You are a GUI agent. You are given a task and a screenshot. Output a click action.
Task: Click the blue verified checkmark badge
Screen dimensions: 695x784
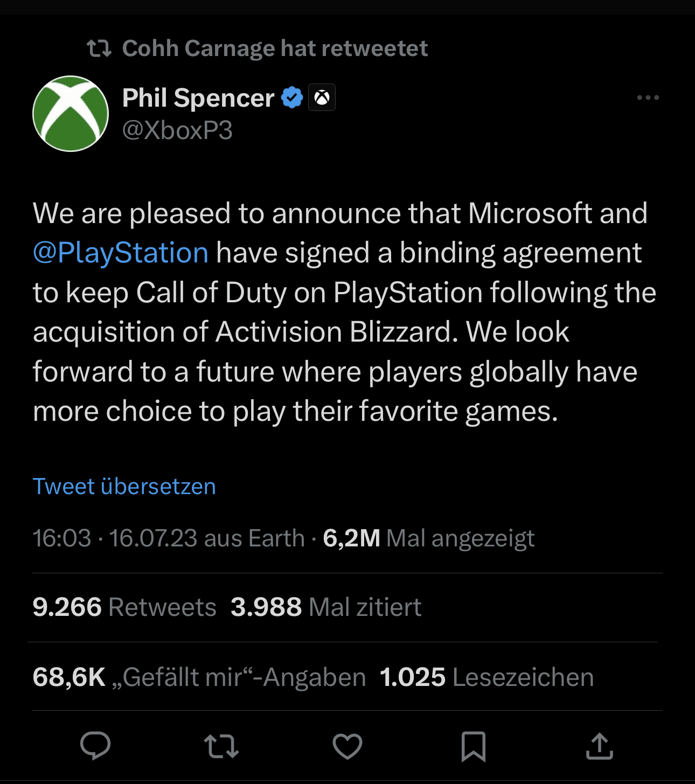tap(293, 98)
